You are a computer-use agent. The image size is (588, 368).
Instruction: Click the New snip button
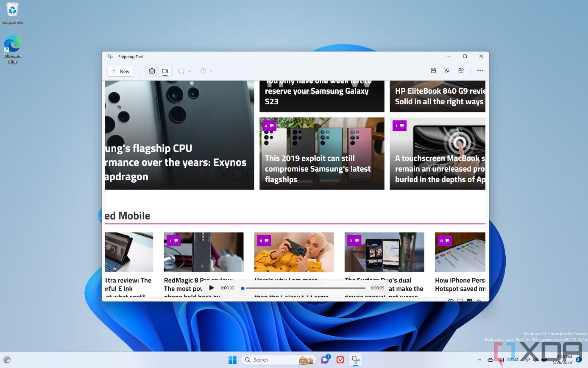pos(120,71)
